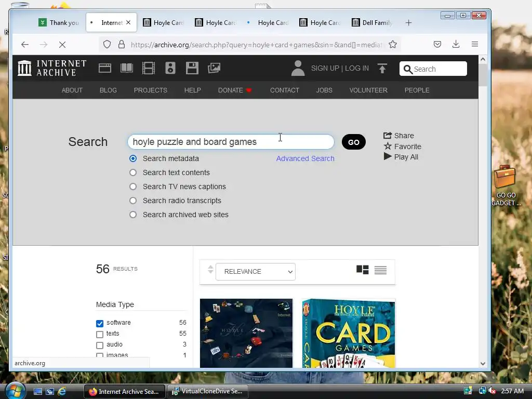Close the active Internet Archive tab
Image resolution: width=532 pixels, height=399 pixels.
pos(128,22)
